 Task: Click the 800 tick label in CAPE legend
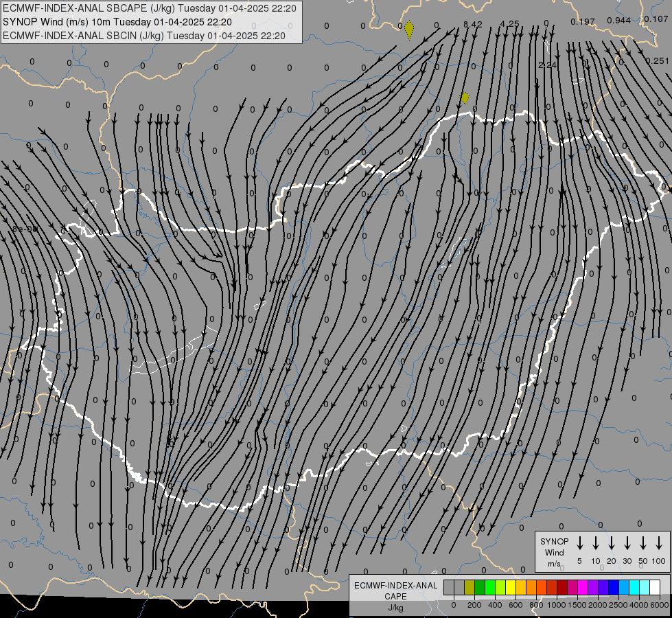(x=536, y=605)
